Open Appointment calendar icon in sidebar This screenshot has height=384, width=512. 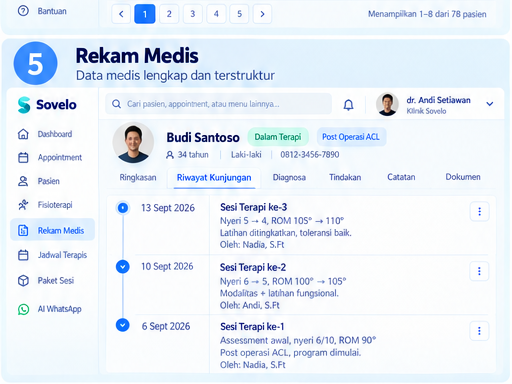click(x=23, y=157)
